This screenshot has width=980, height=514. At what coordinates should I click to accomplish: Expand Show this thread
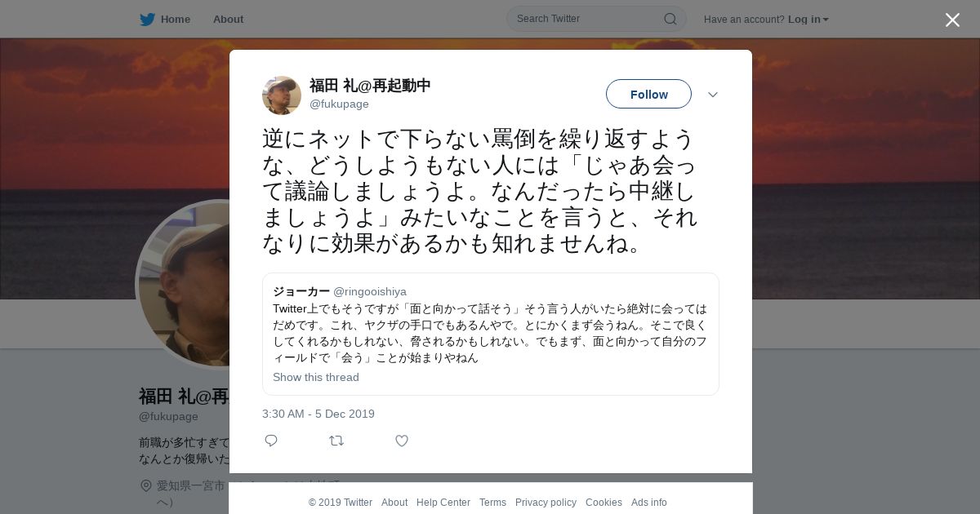[x=316, y=377]
